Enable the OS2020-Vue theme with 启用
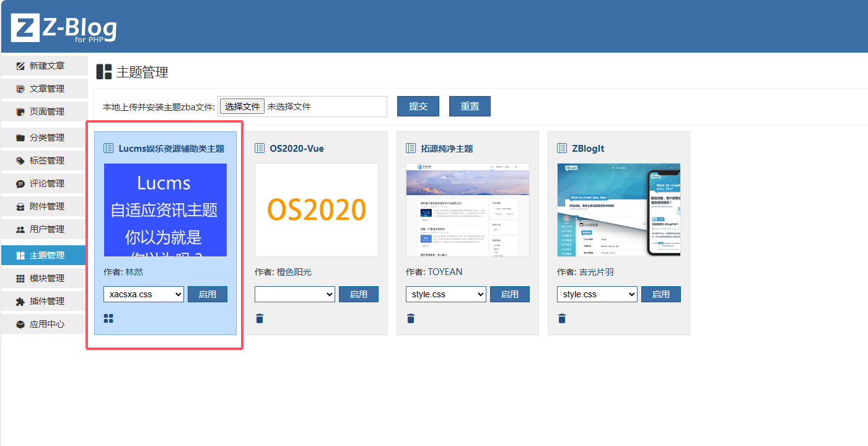 pyautogui.click(x=359, y=294)
